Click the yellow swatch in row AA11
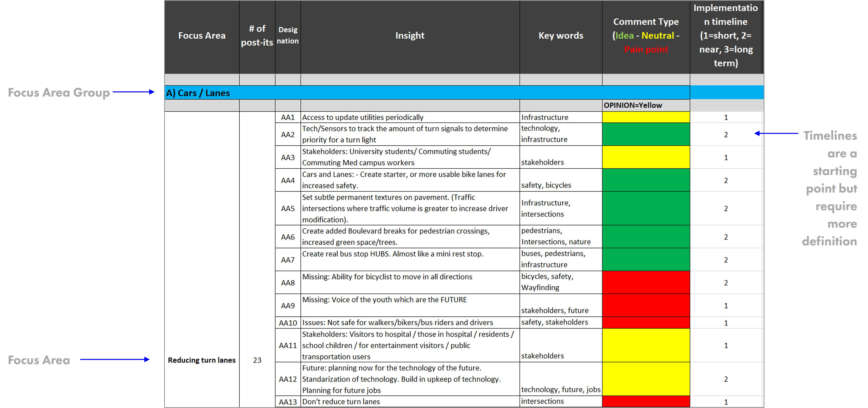The image size is (868, 408). point(646,345)
